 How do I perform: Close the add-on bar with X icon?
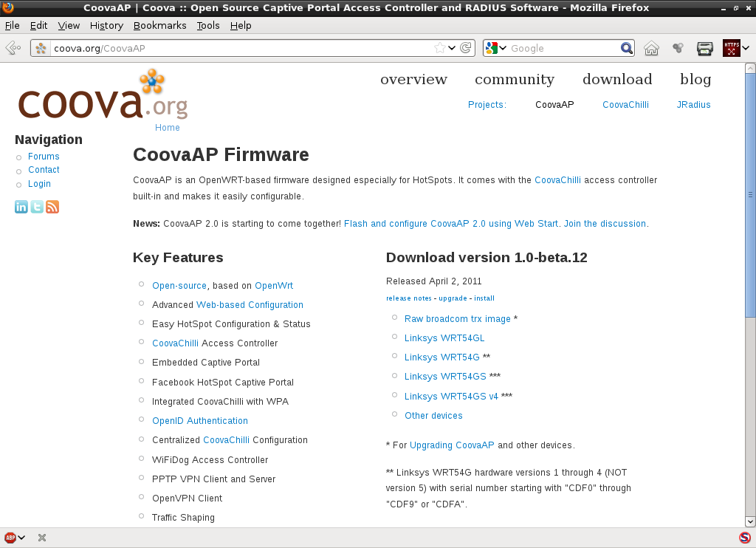[42, 538]
